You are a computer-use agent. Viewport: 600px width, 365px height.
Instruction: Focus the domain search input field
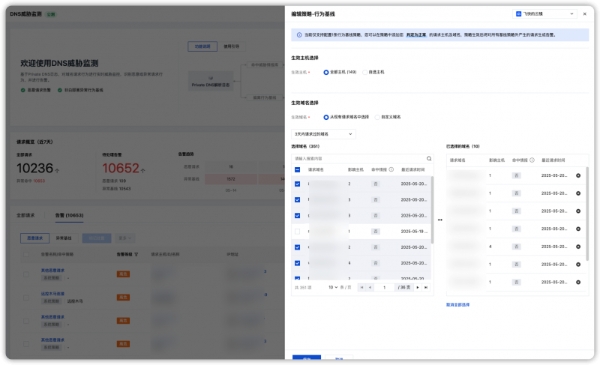click(359, 158)
